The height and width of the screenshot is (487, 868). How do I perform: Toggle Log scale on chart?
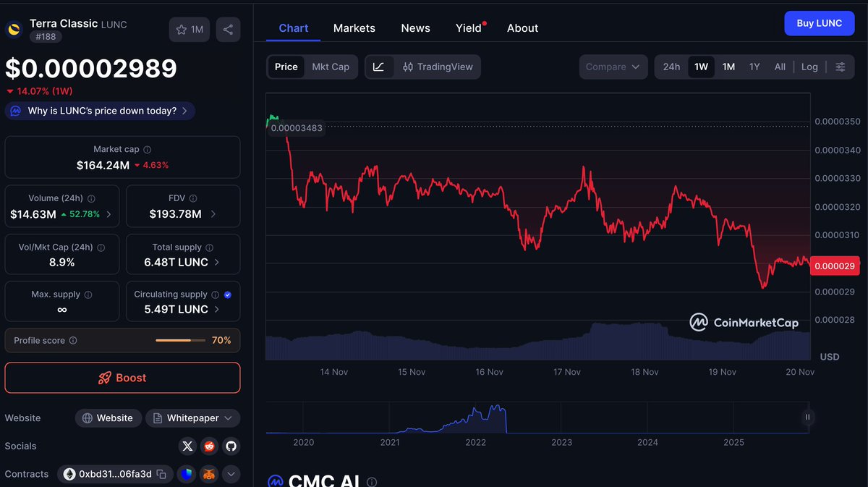point(809,67)
